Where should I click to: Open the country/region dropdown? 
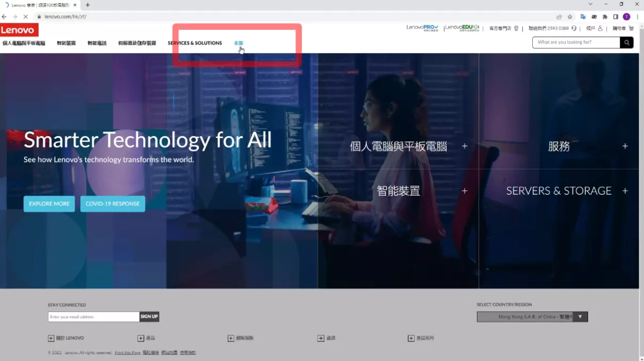coord(580,317)
